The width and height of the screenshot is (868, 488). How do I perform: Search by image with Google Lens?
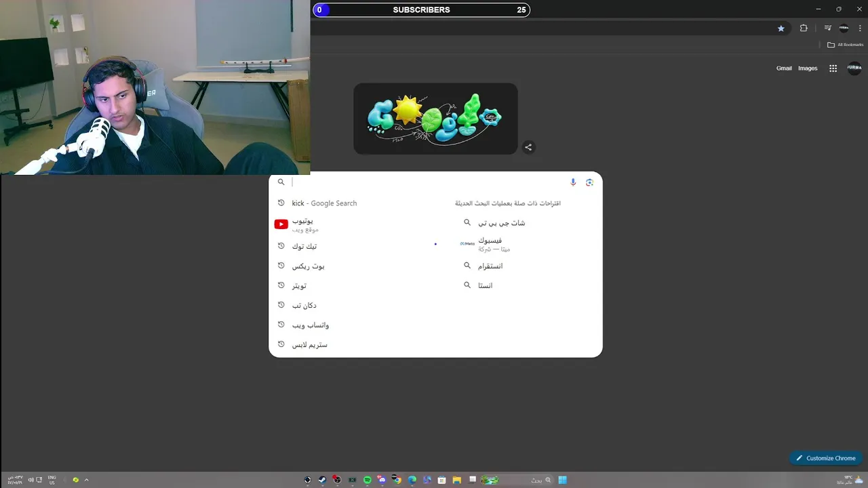[x=589, y=182]
